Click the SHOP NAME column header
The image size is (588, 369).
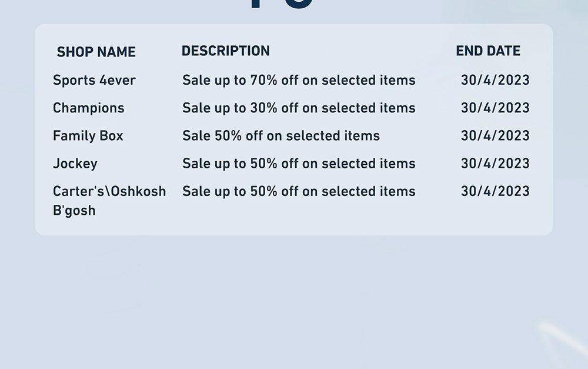pyautogui.click(x=96, y=52)
